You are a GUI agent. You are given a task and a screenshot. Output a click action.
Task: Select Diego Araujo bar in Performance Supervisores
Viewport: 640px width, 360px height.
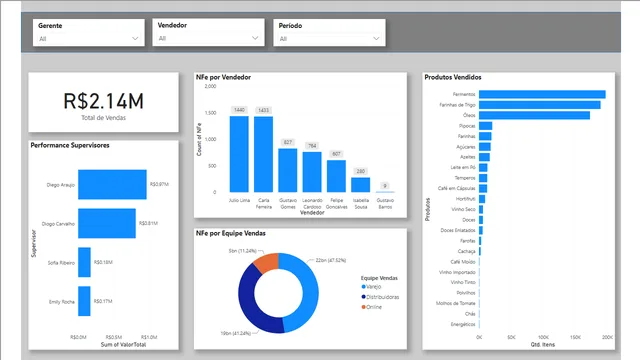tap(112, 184)
